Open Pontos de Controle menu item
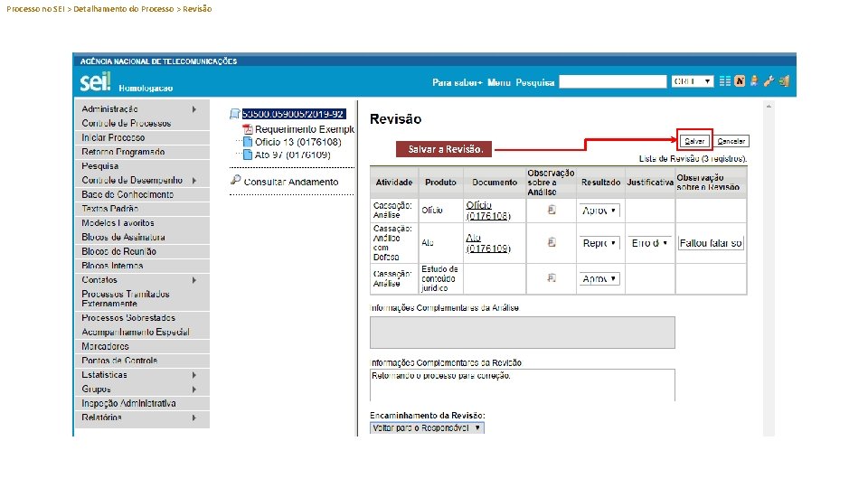This screenshot has height=488, width=868. (x=142, y=361)
